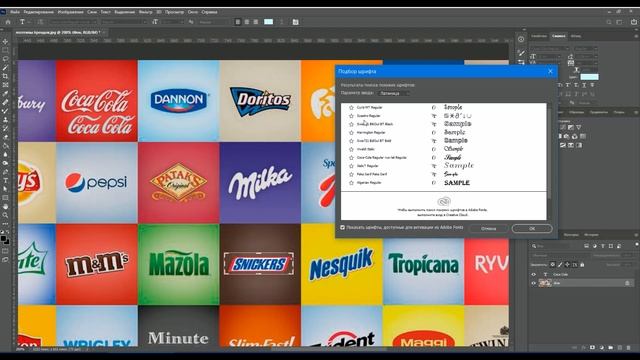
Task: Open the text option dropdown in dialog
Action: point(394,93)
